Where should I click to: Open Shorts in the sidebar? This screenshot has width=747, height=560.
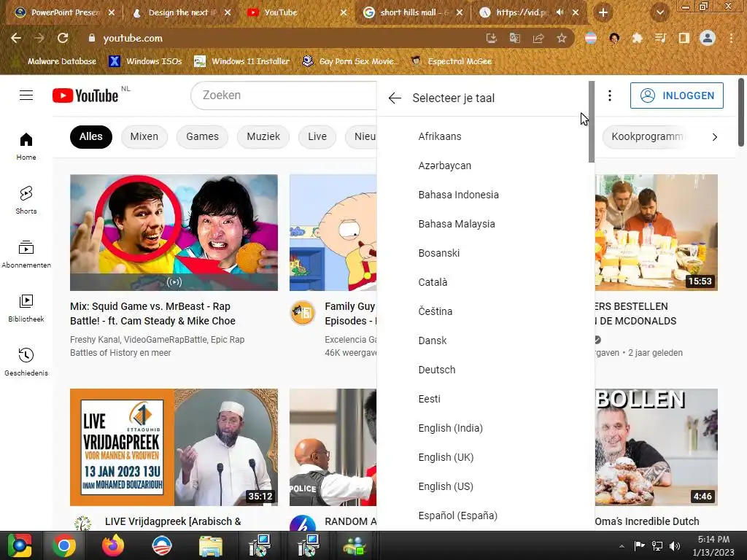[26, 200]
